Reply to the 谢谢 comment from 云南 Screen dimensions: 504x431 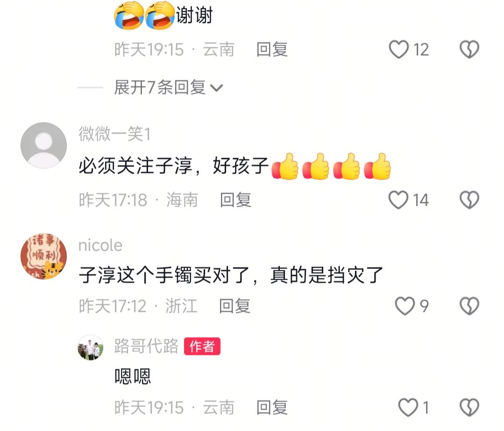click(x=272, y=50)
